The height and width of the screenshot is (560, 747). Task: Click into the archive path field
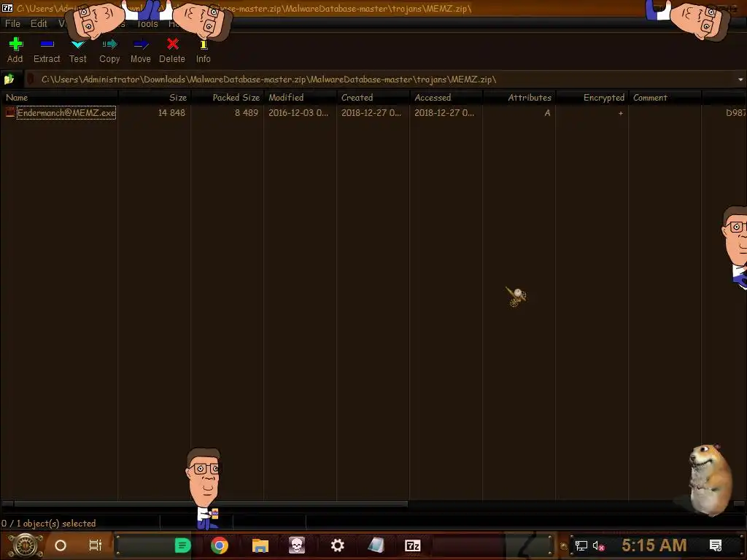(381, 79)
